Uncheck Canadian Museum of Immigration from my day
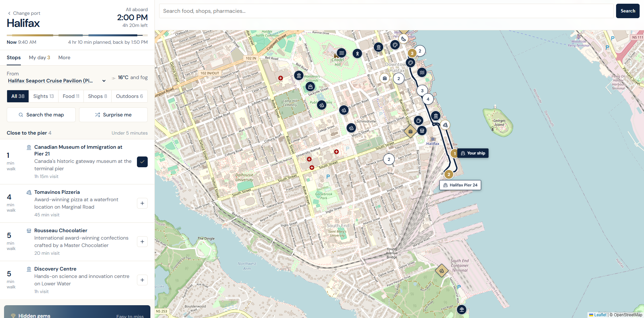The height and width of the screenshot is (318, 644). point(142,162)
